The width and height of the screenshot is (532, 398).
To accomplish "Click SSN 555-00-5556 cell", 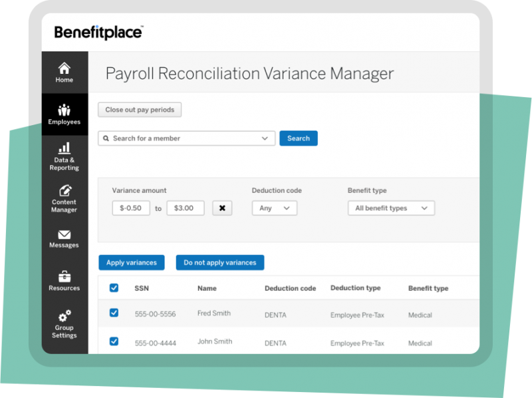I will [x=156, y=314].
